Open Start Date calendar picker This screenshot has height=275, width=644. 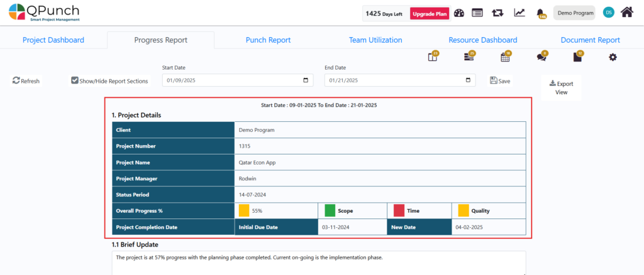click(x=306, y=80)
